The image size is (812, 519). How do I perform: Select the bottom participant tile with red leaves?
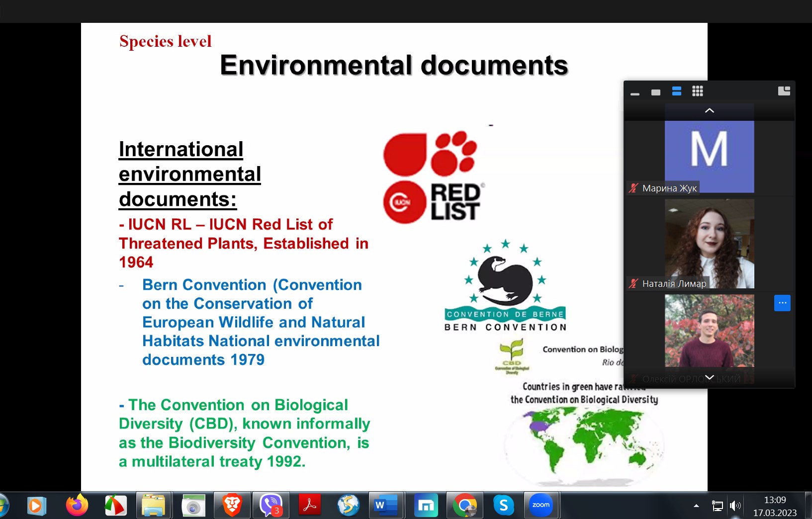(710, 331)
